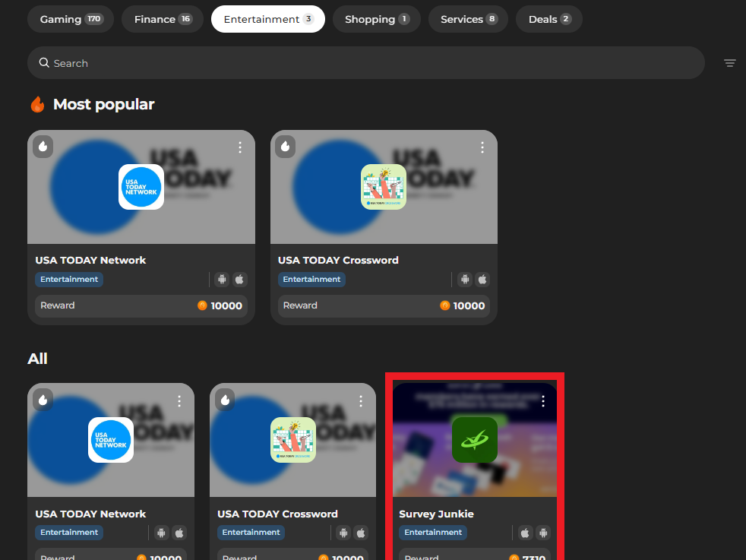Click hot badge on popular USA TODAY Crossword card
This screenshot has width=746, height=560.
tap(286, 147)
